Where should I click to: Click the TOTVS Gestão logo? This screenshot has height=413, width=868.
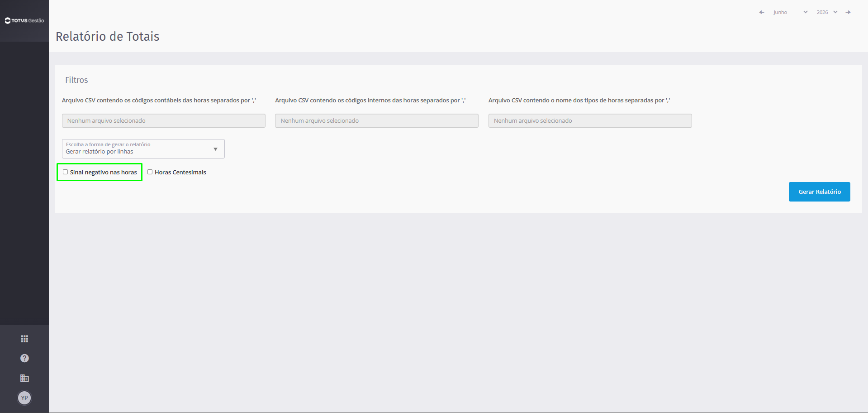24,20
